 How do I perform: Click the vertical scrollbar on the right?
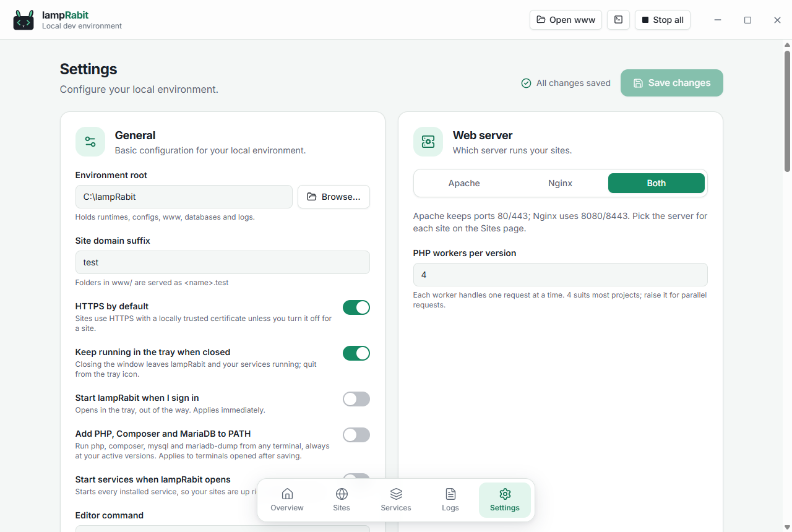[x=788, y=110]
